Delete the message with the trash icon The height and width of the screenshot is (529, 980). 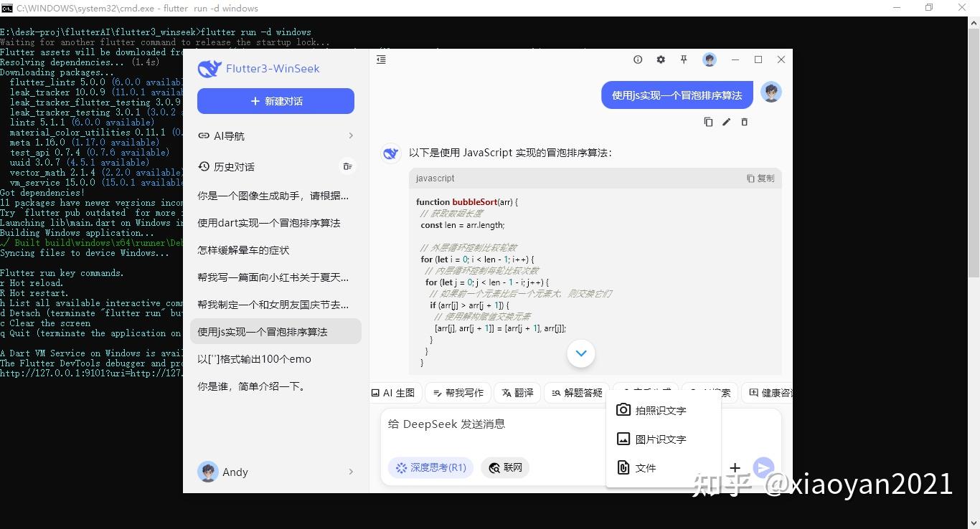point(744,122)
